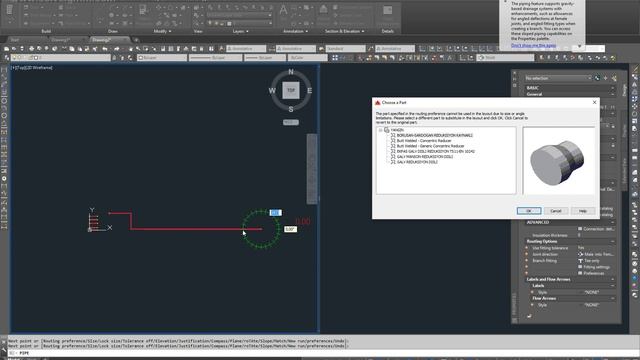
Task: Click 'Don't show me this again' link
Action: pyautogui.click(x=533, y=45)
